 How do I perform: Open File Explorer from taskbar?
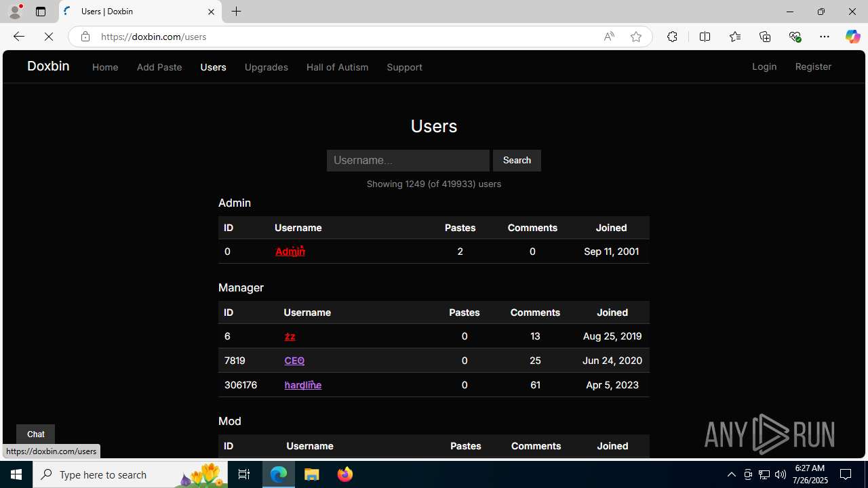312,474
